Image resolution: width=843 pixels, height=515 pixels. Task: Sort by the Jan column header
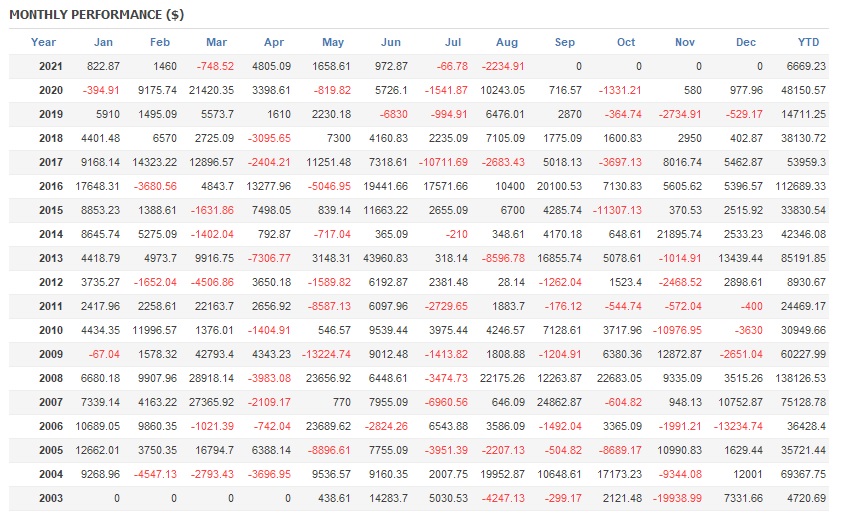(x=103, y=42)
